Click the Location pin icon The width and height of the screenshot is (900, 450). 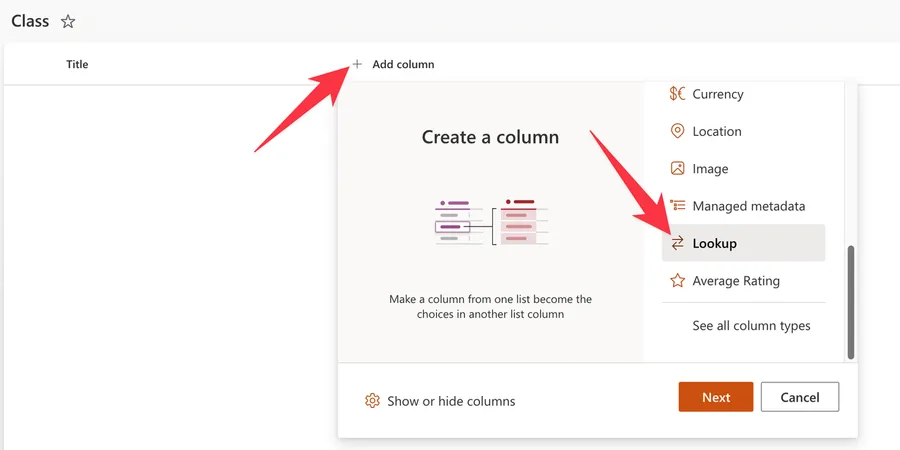point(677,131)
